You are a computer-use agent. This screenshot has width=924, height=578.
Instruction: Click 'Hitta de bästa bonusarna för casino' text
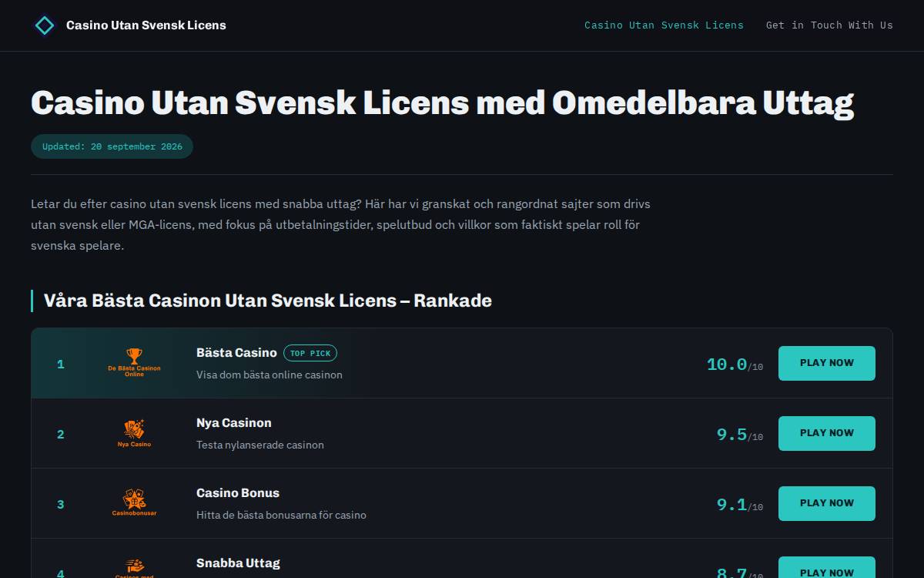click(281, 515)
